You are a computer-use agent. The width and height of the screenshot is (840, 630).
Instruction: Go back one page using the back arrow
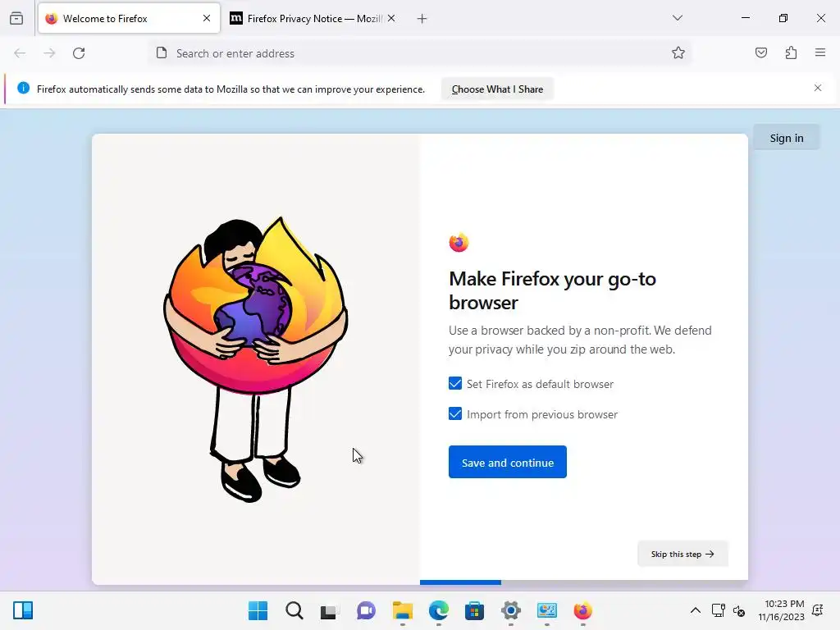click(x=20, y=53)
